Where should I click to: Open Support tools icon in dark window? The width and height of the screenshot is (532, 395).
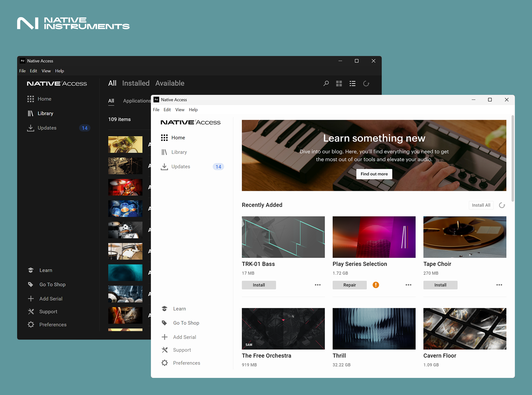31,311
